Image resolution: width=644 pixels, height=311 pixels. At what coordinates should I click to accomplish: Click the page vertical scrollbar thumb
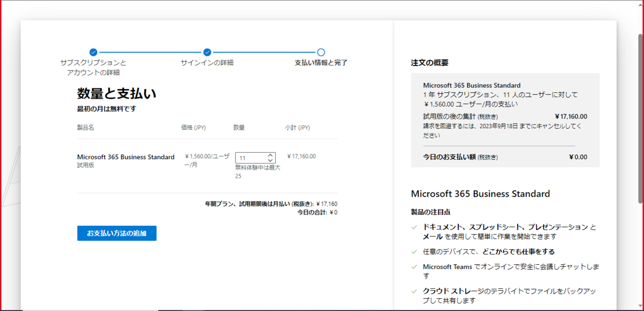640,118
